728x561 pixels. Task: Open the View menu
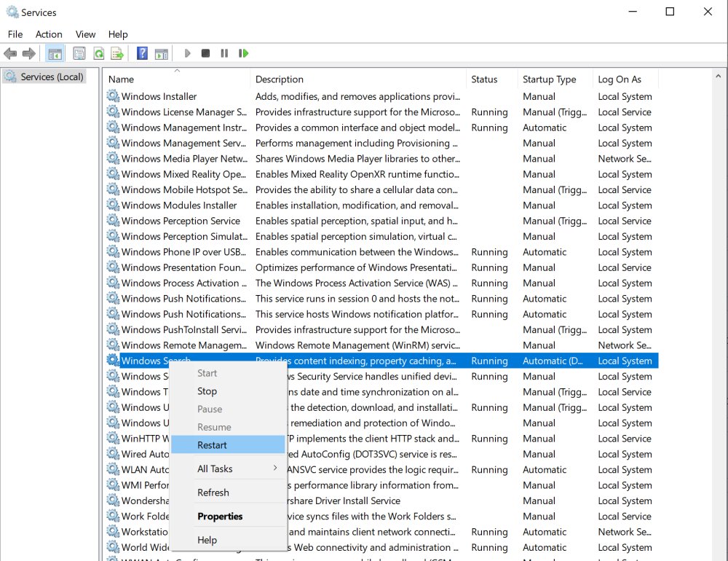point(85,34)
